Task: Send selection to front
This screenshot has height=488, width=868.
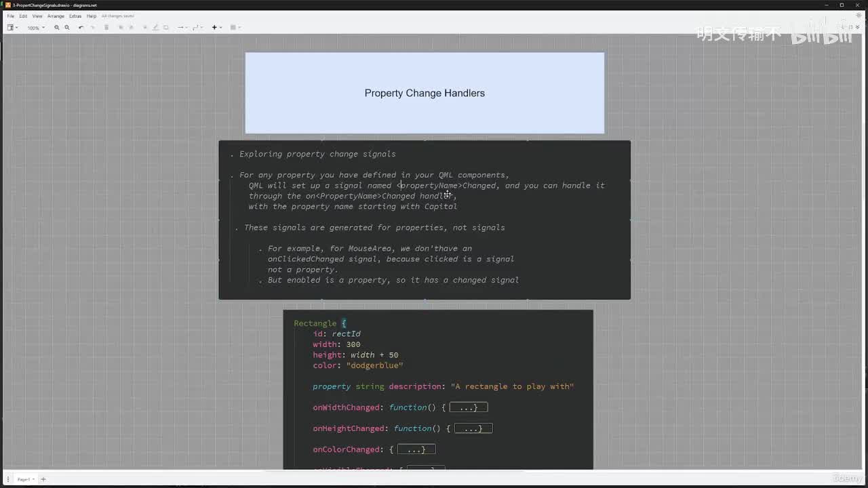Action: tap(121, 28)
